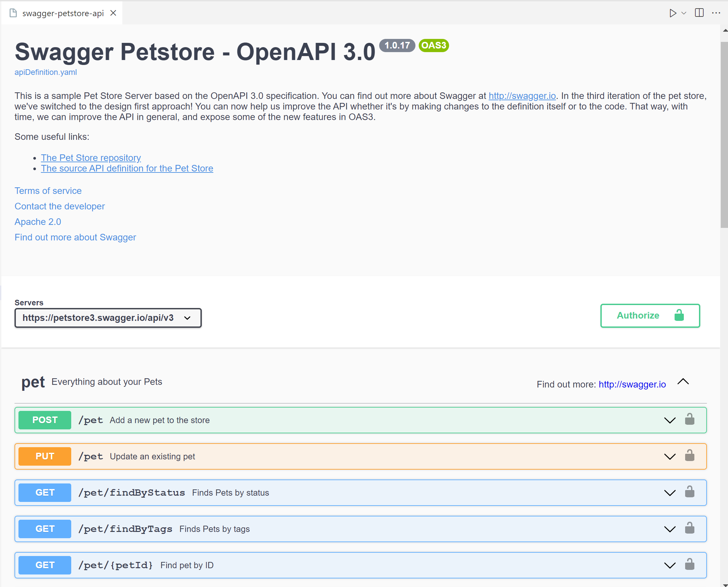Click the POST /pet lock icon

click(x=690, y=419)
